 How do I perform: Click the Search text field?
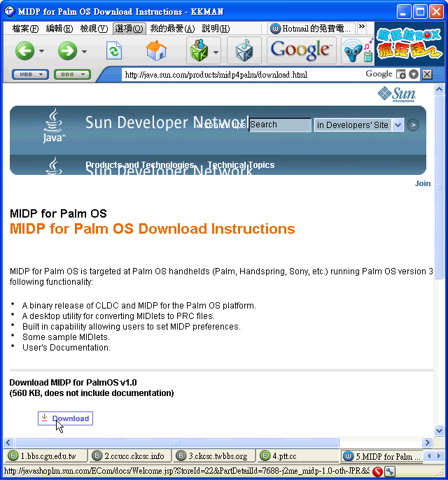click(280, 125)
